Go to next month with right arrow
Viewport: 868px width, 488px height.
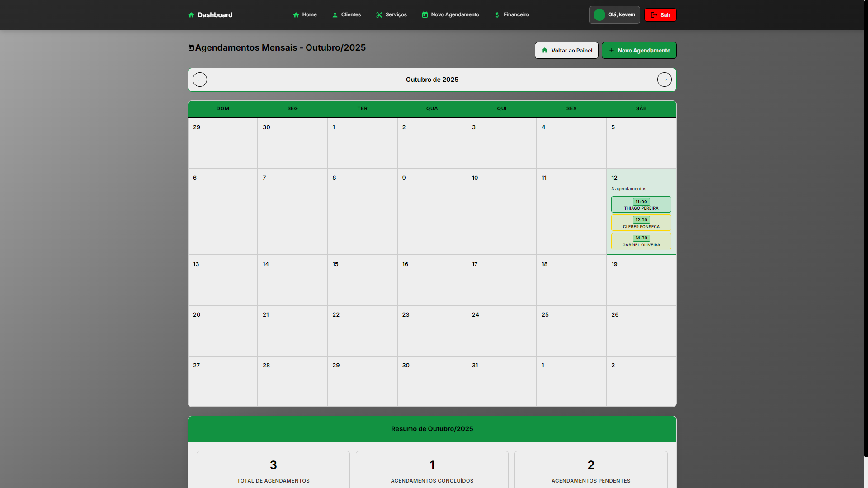(664, 80)
